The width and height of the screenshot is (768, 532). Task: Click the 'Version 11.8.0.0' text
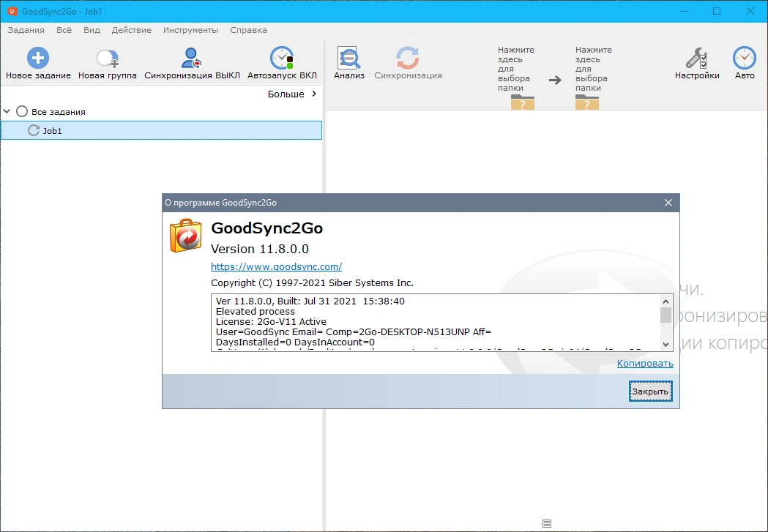pos(260,249)
